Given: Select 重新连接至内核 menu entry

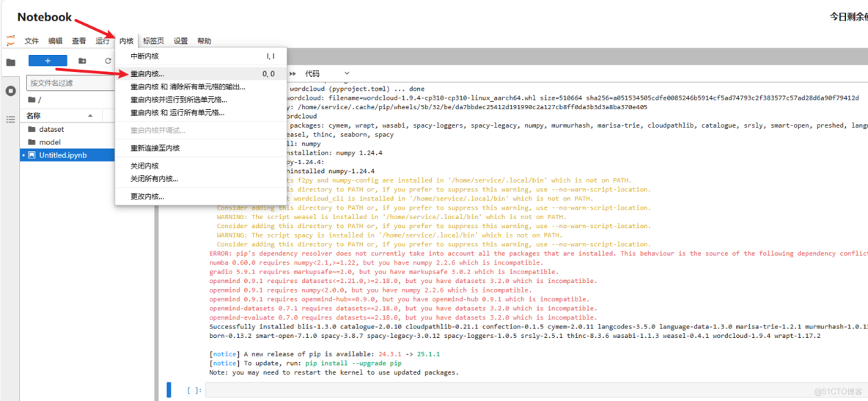Looking at the screenshot, I should (201, 148).
